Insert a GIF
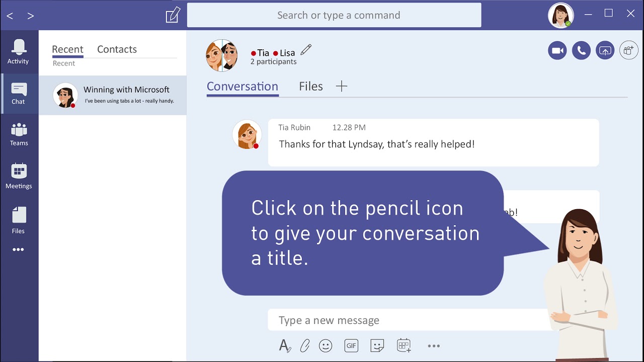 pyautogui.click(x=351, y=345)
